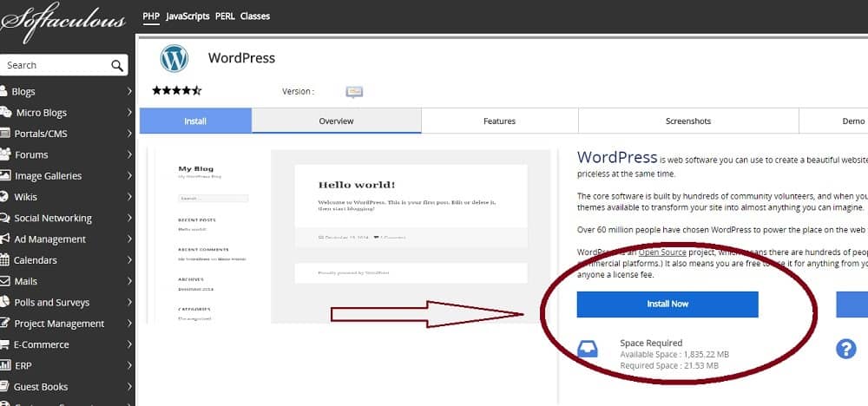Click the Polls and Surveys pie icon
Screen dimensions: 868x406
pyautogui.click(x=4, y=302)
